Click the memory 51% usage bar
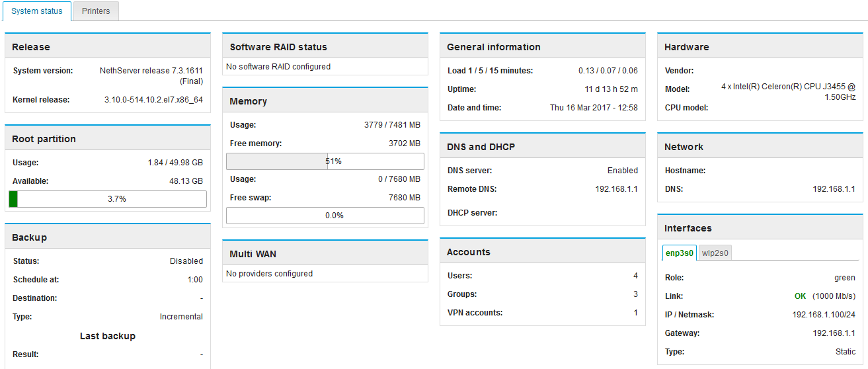 (325, 161)
